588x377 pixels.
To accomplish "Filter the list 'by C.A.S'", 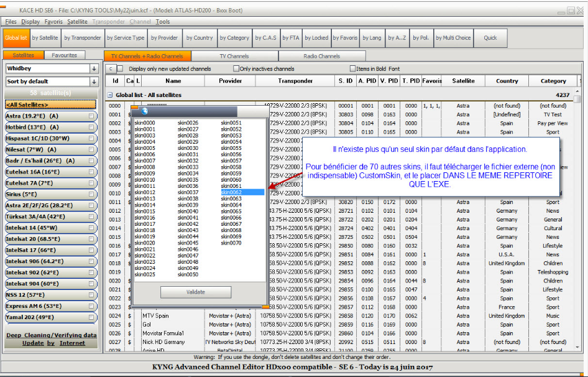I will 266,38.
